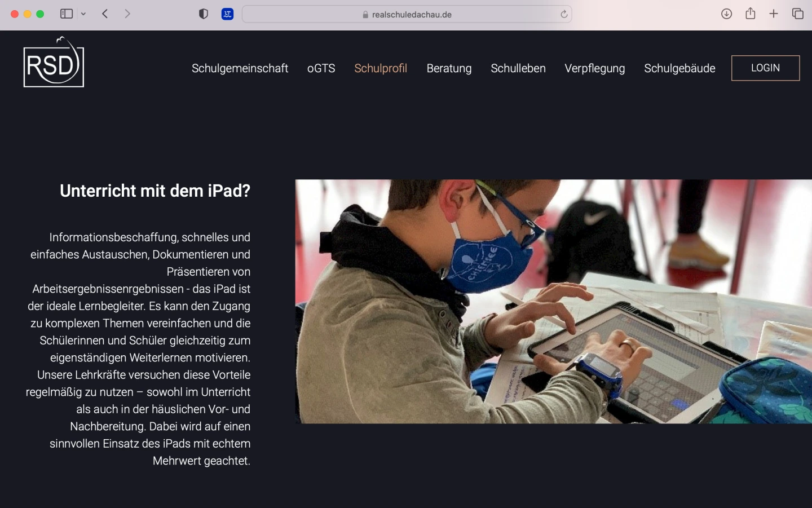The image size is (812, 508).
Task: Reload the page with the refresh icon
Action: 564,15
